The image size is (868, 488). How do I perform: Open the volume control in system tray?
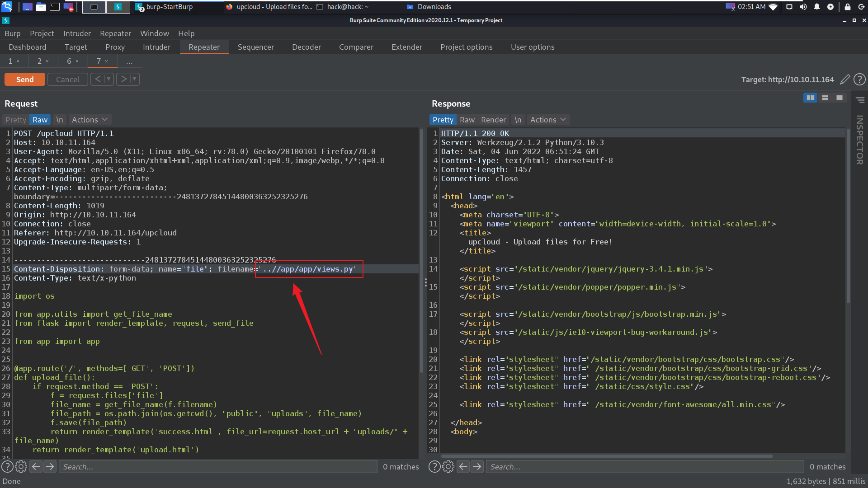[803, 7]
